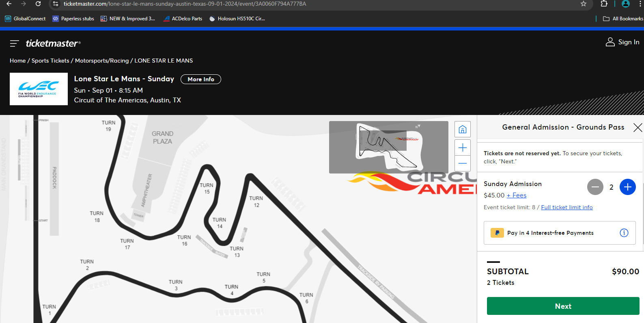Screen dimensions: 644x323
Task: Open the Holosun HS510C bookmark
Action: coord(237,19)
